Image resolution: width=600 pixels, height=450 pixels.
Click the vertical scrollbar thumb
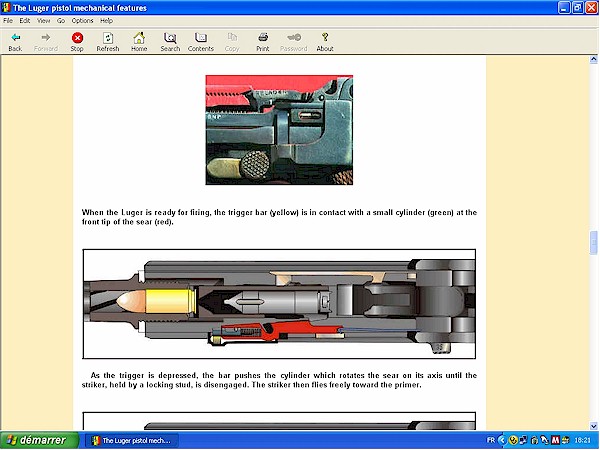(x=593, y=243)
